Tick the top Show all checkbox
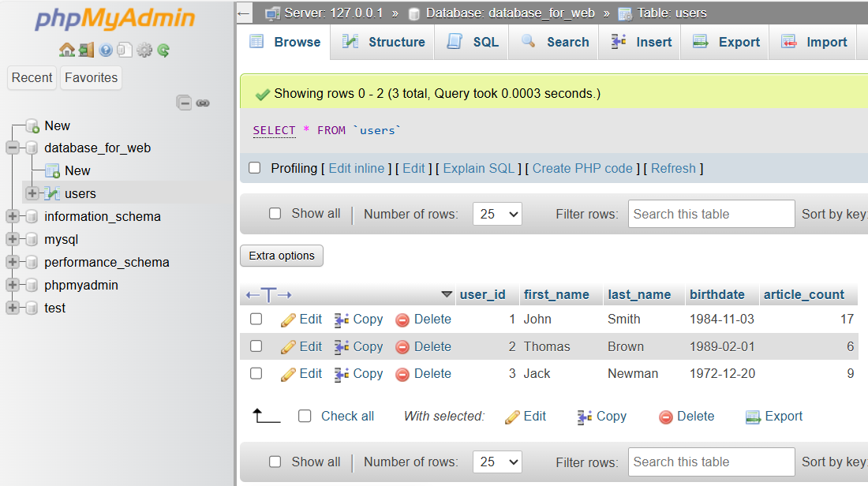The height and width of the screenshot is (486, 868). click(x=275, y=214)
